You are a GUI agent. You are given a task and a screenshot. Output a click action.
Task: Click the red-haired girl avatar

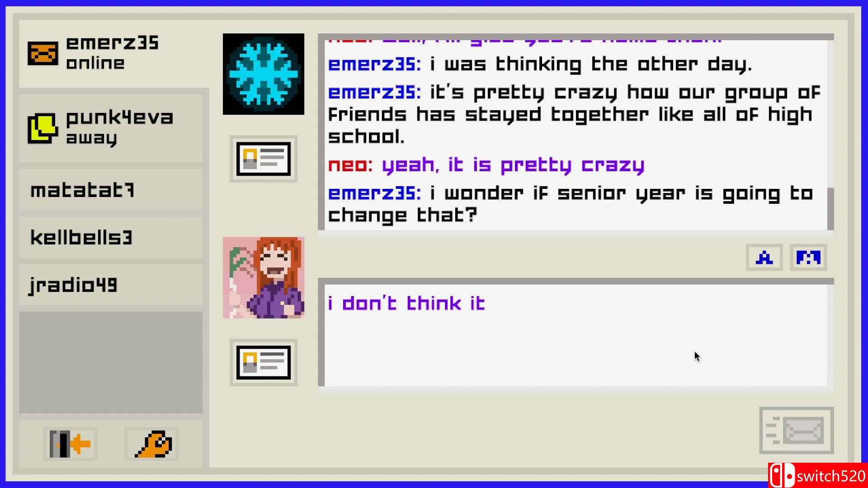point(263,277)
